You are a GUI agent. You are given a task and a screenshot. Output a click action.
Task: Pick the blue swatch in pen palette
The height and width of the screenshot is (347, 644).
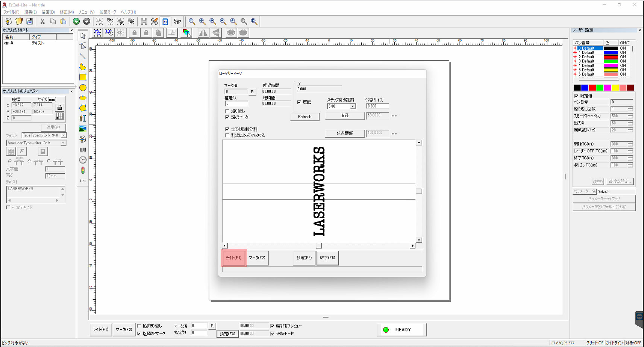click(585, 88)
